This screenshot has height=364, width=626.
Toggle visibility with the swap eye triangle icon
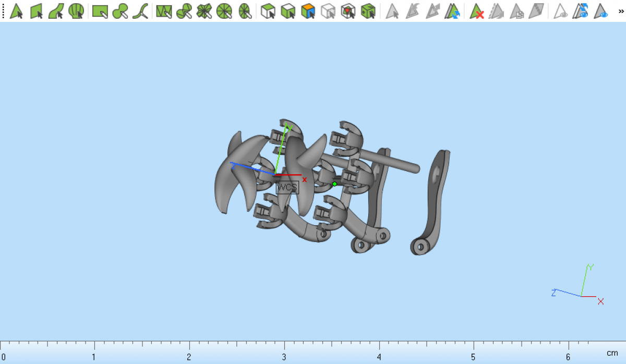click(581, 11)
